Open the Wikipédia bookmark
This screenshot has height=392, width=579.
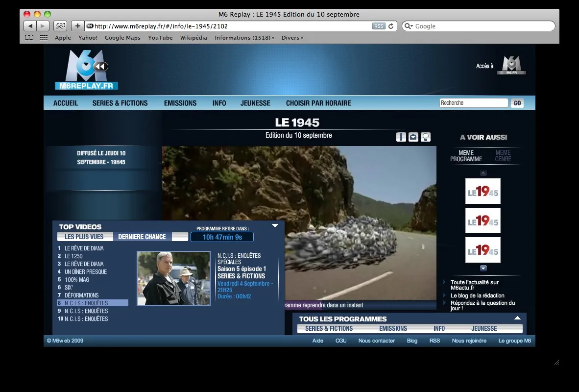[193, 38]
